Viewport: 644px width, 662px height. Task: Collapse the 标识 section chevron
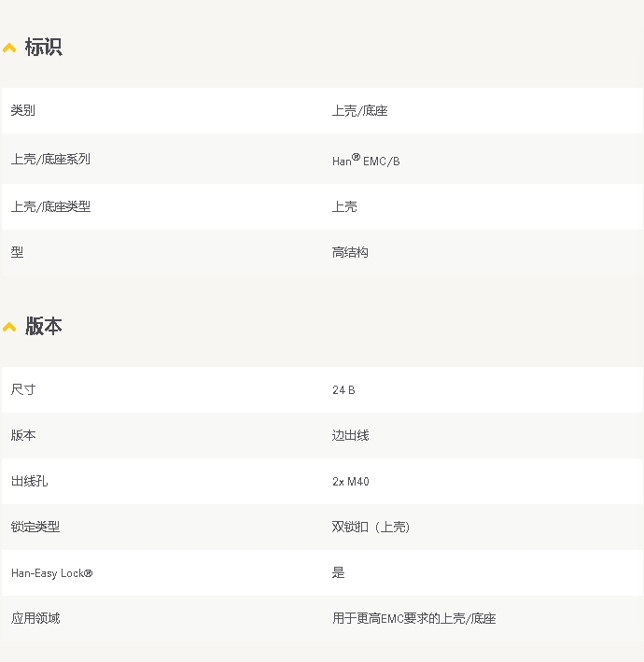point(9,48)
